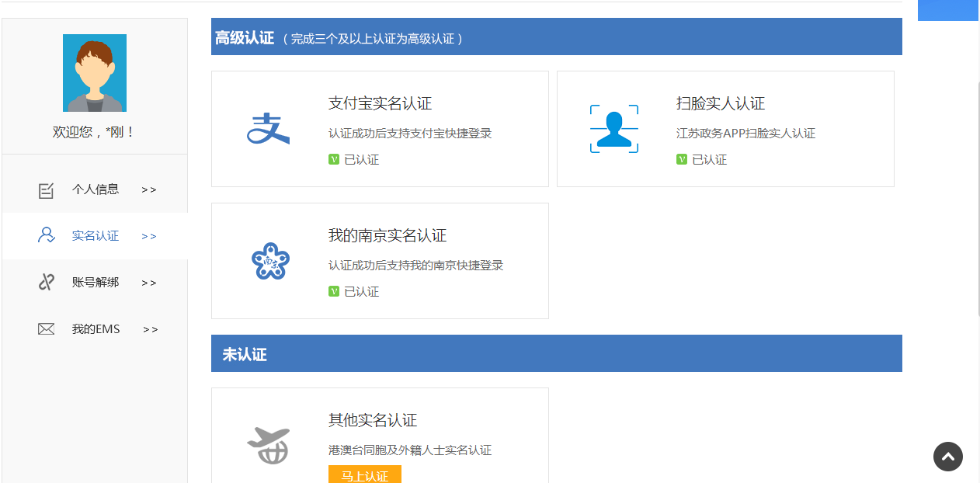
Task: Select 个人信息 in the sidebar menu
Action: 97,189
